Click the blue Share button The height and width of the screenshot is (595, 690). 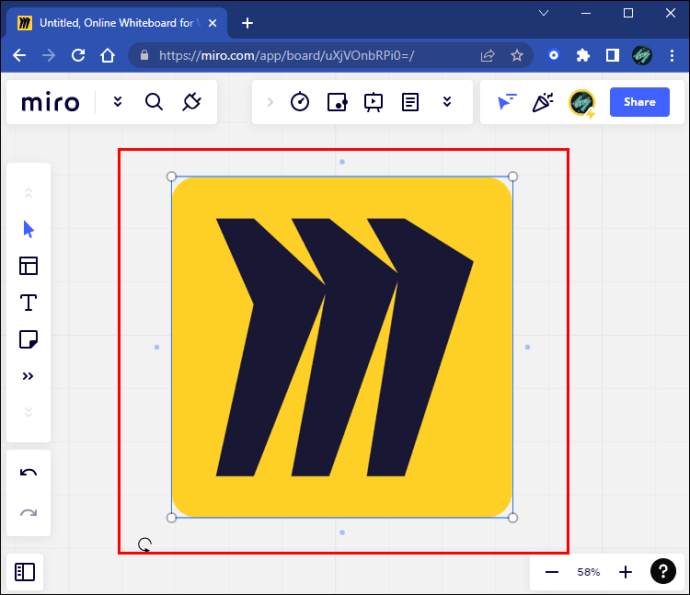[640, 102]
